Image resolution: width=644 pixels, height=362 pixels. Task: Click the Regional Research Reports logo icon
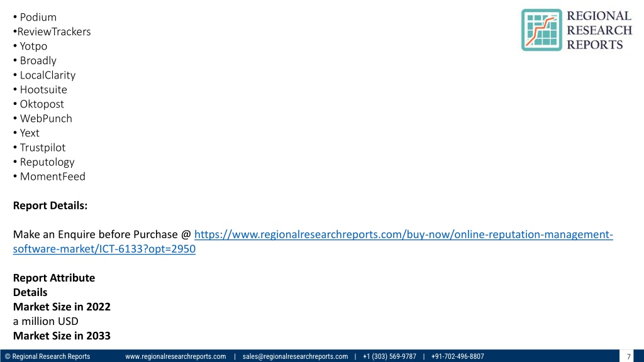point(541,30)
